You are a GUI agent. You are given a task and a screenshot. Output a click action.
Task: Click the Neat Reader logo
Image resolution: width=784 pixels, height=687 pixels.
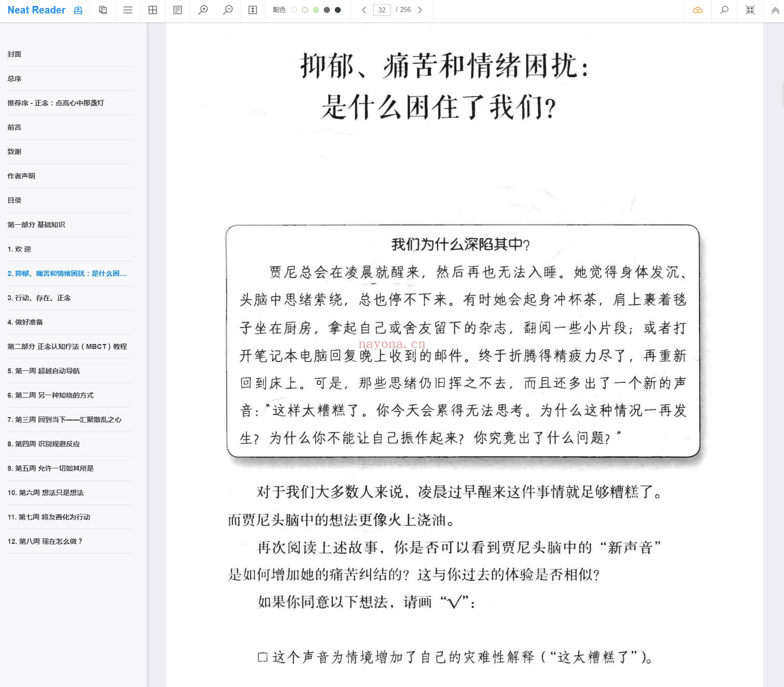tap(36, 10)
